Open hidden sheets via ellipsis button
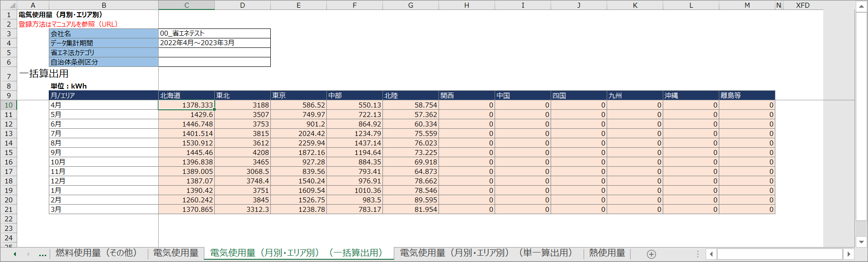This screenshot has width=868, height=262. point(42,254)
